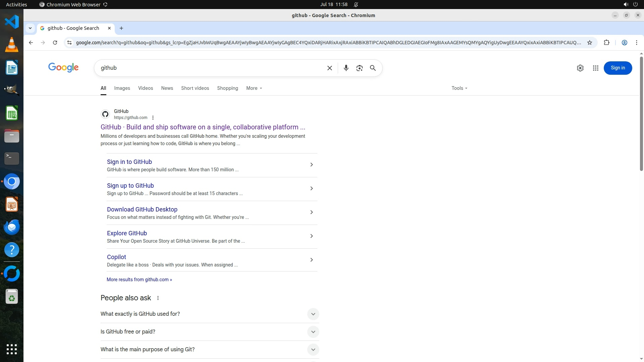The image size is (644, 362).
Task: Reload the current page
Action: tap(55, 43)
